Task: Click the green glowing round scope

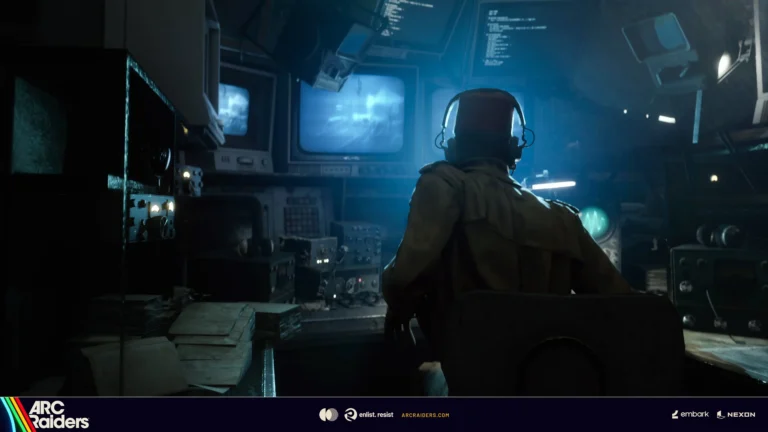Action: (x=596, y=222)
